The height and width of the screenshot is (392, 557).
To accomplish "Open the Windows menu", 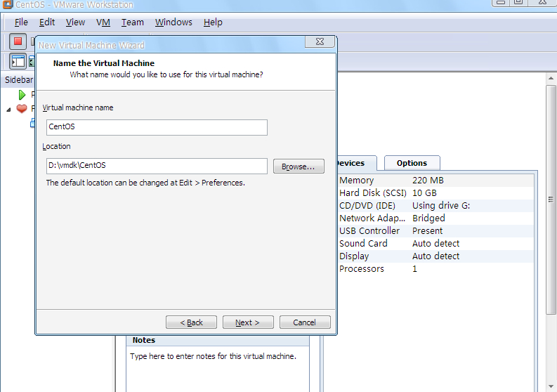I will tap(173, 22).
